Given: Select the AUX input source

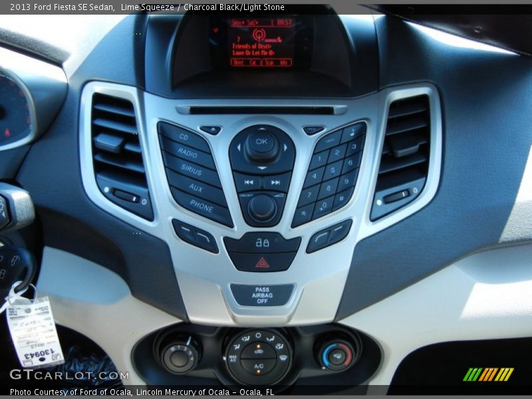Looking at the screenshot, I should (196, 188).
